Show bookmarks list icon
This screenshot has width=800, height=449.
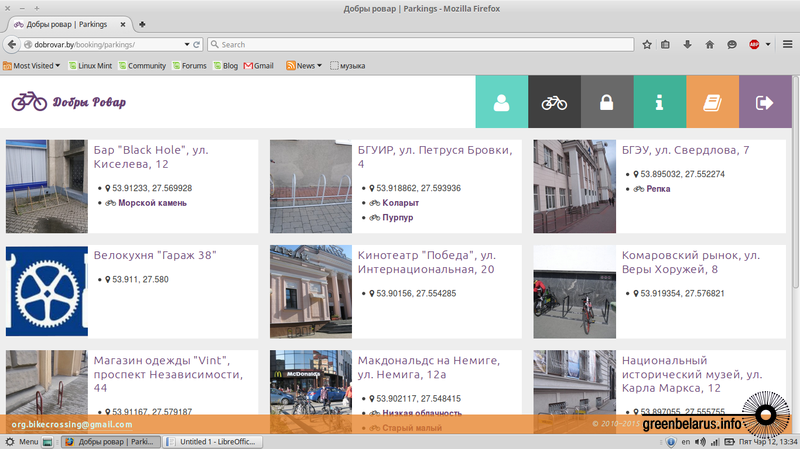665,44
